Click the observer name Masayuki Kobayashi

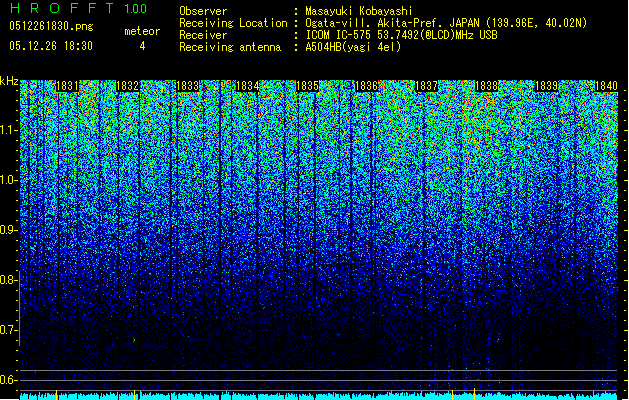(x=359, y=11)
